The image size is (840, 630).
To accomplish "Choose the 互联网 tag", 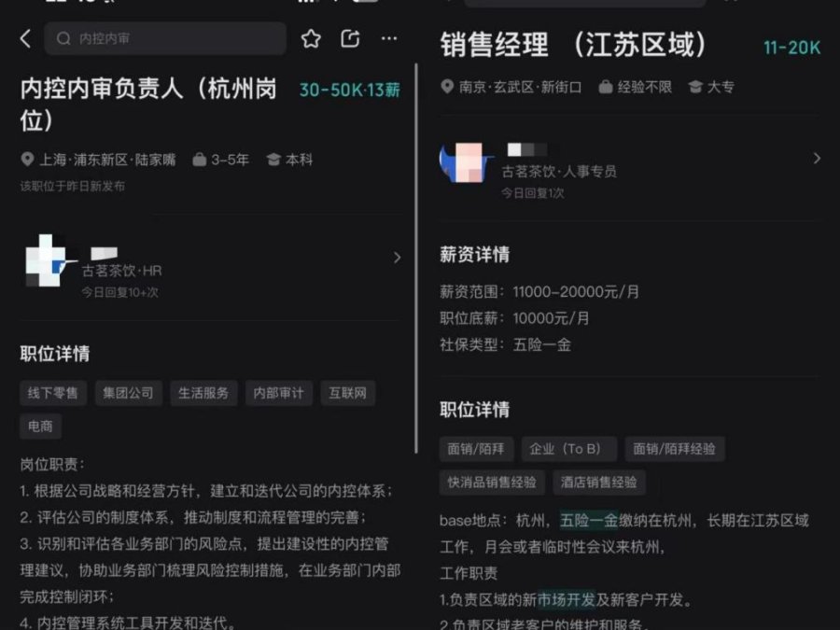I will pyautogui.click(x=348, y=393).
